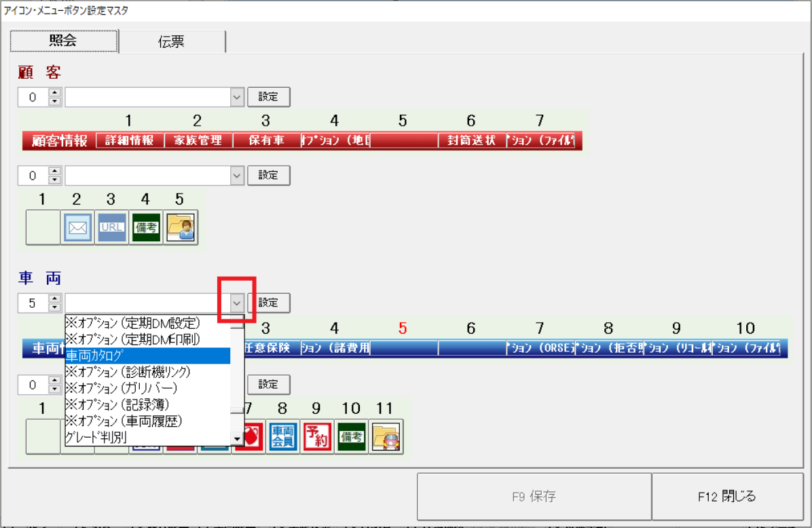The image size is (812, 528).
Task: Click the 車両 combo box text field
Action: (x=147, y=302)
